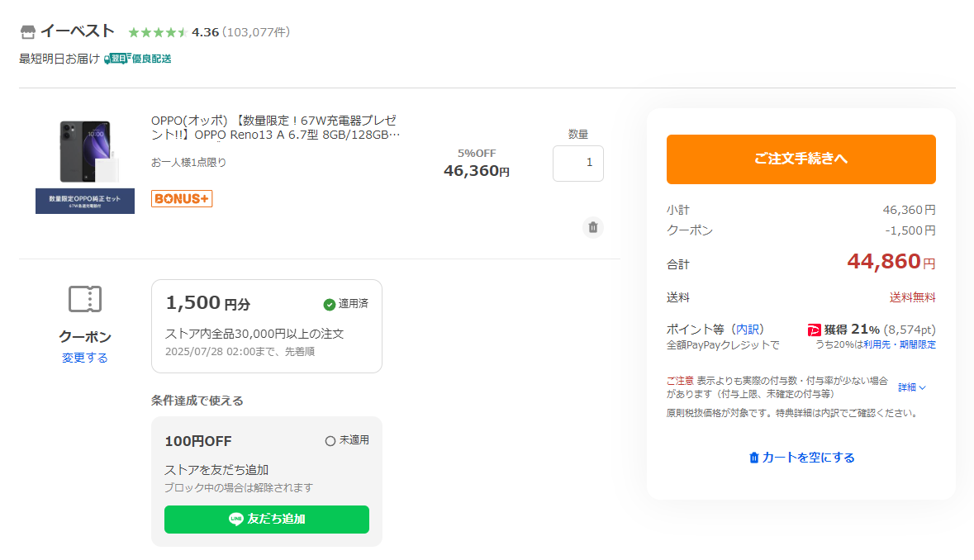This screenshot has width=974, height=560.
Task: Click カートを空にする to empty the cart
Action: 808,458
